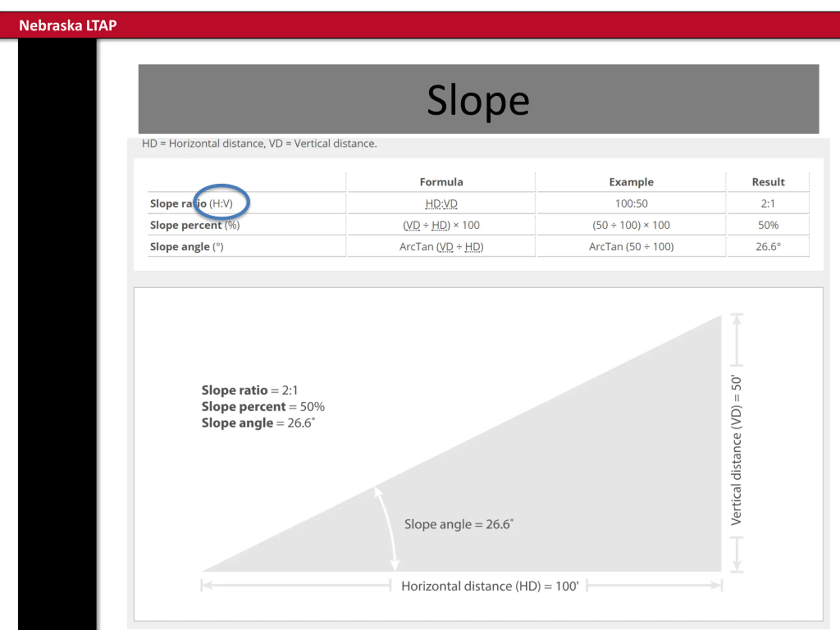Click the ArcTan (VD ÷ HD) formula
840x630 pixels.
441,247
